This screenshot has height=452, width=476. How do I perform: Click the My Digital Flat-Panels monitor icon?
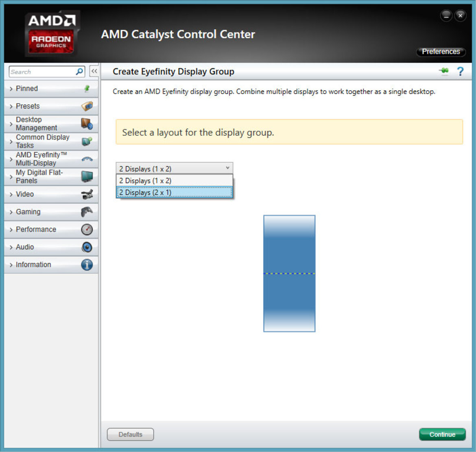click(87, 176)
